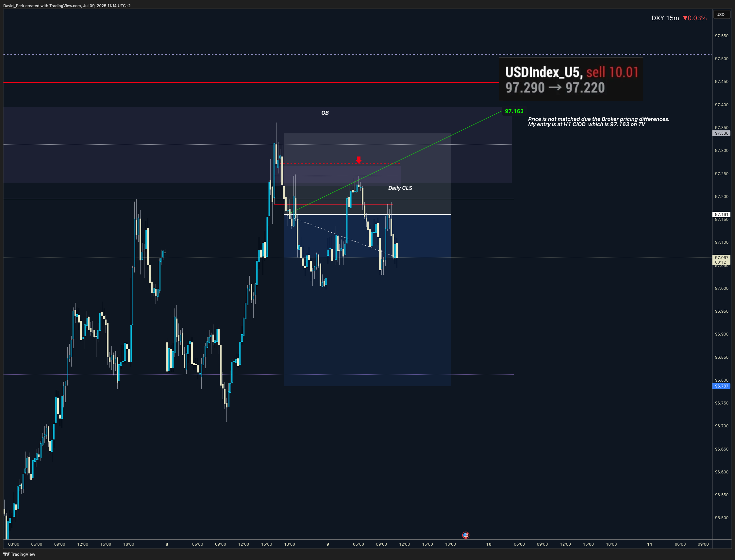The width and height of the screenshot is (735, 560).
Task: Click the 97.067 current price tag
Action: pos(721,260)
